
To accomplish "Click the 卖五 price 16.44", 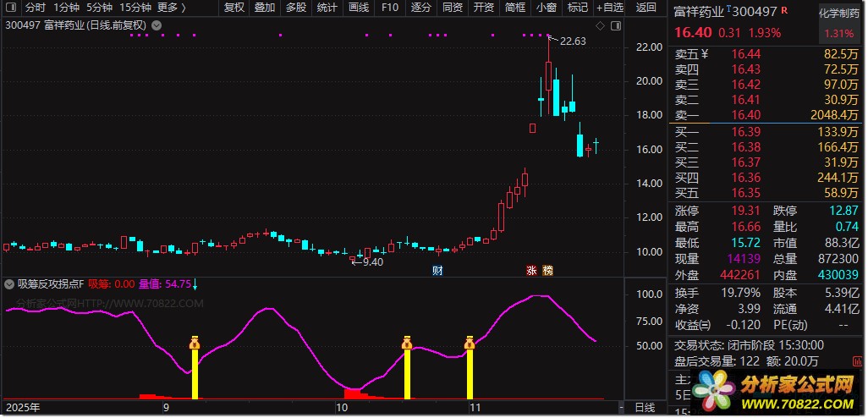I will tap(745, 54).
